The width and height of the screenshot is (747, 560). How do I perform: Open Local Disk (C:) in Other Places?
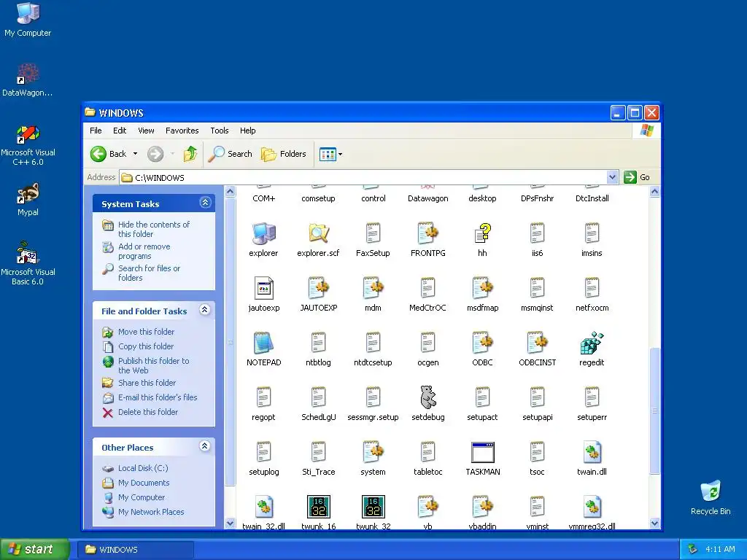coord(143,468)
